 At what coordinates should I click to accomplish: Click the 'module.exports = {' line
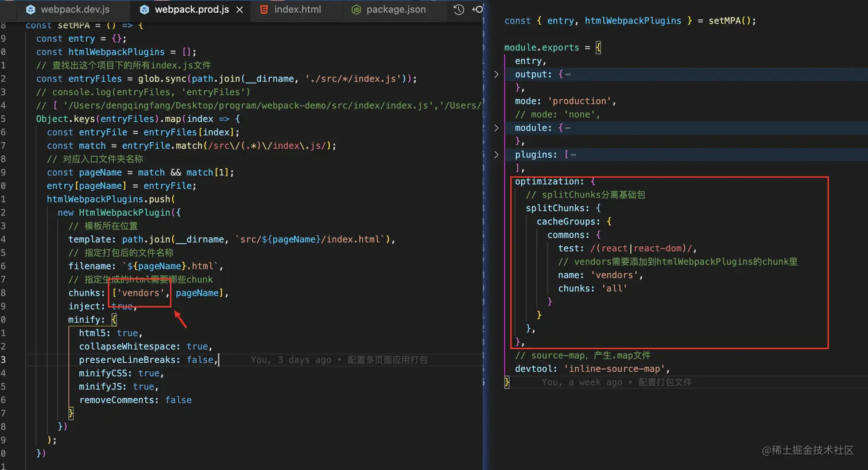point(552,48)
